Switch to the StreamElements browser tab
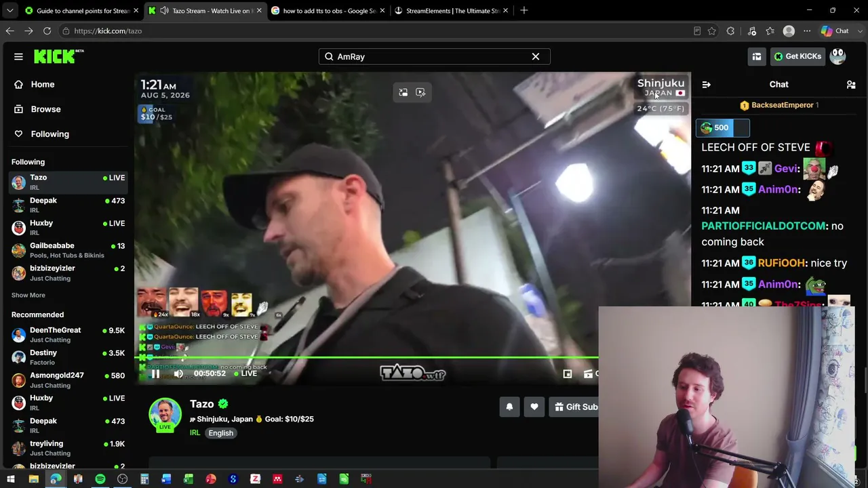The height and width of the screenshot is (488, 868). pos(452,10)
